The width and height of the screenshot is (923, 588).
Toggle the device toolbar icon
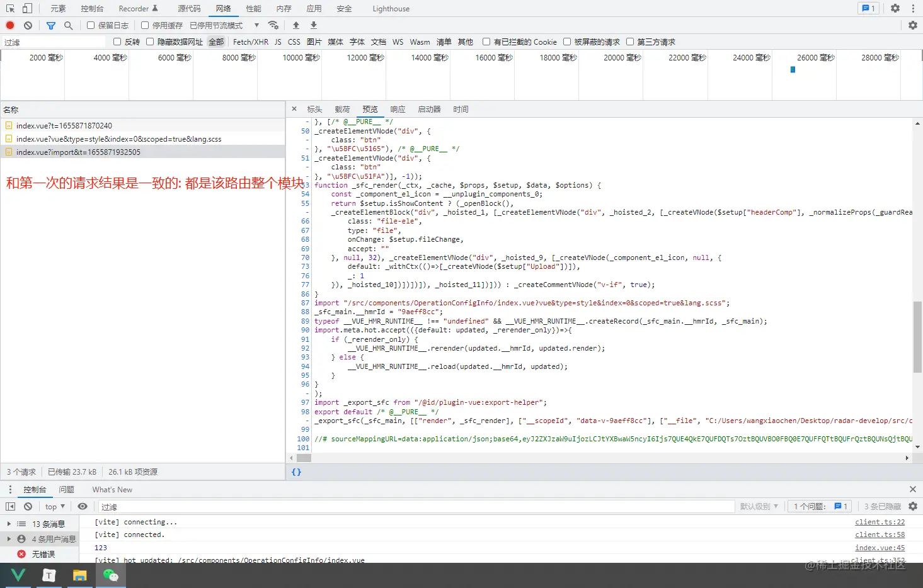pyautogui.click(x=27, y=8)
